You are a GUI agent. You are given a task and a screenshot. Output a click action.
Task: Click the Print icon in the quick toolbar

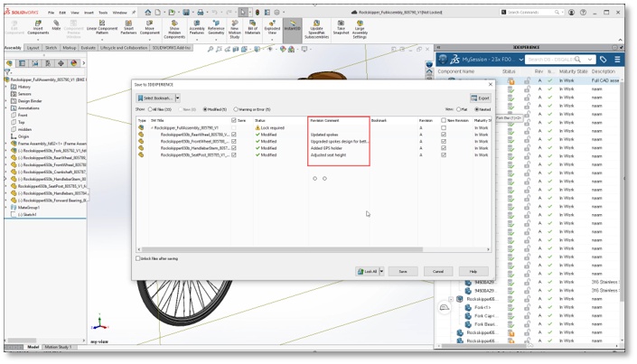click(x=201, y=13)
